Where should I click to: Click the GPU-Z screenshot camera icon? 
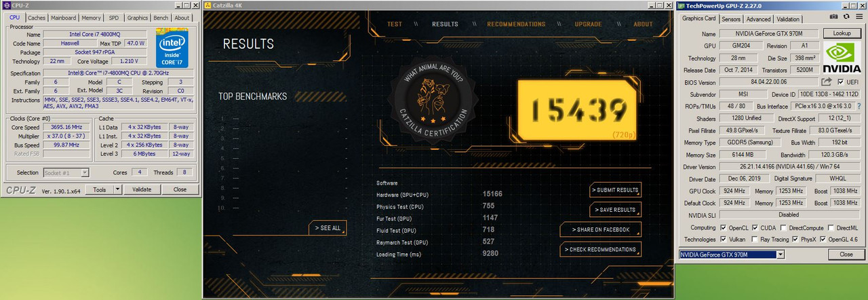coord(834,16)
